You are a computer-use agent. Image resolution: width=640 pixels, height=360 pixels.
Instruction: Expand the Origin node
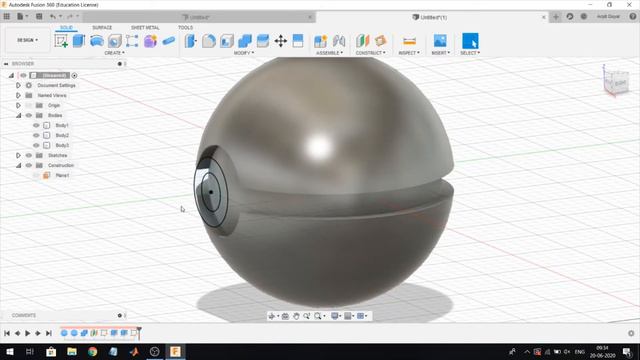coord(18,105)
